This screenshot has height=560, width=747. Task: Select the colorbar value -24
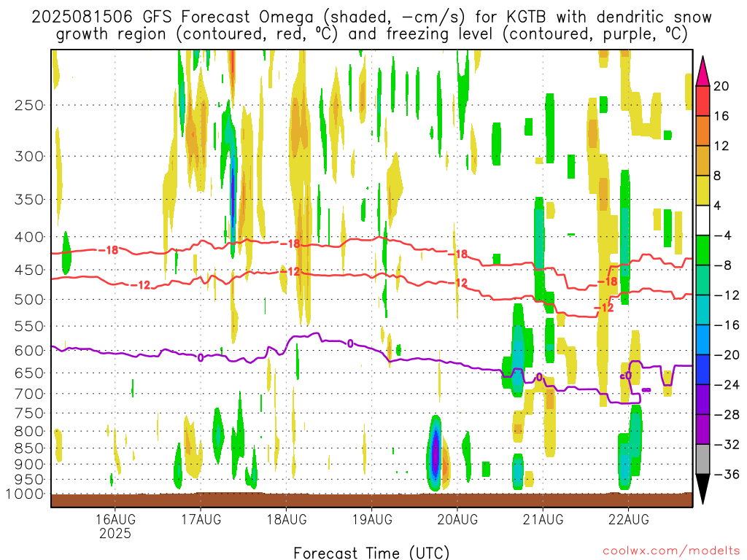tap(727, 385)
